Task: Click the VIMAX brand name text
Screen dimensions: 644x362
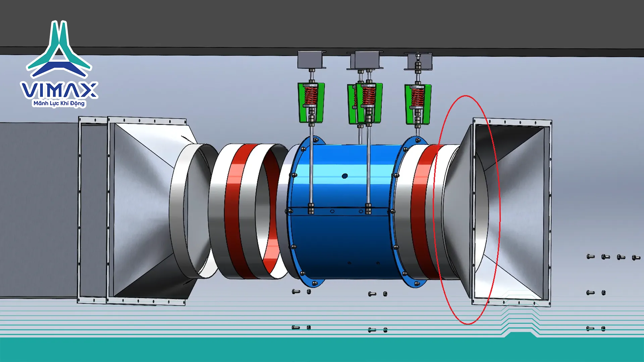Action: click(59, 90)
